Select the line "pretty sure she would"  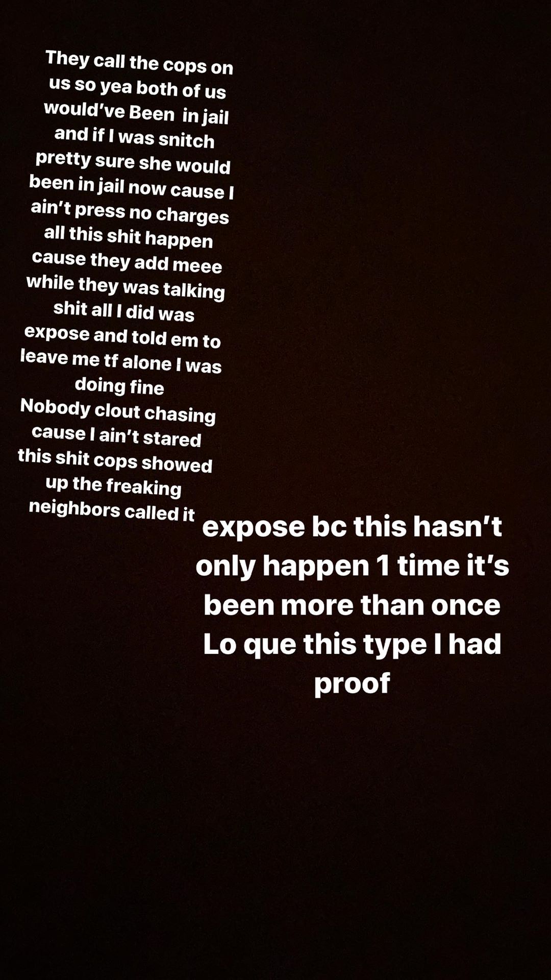click(x=133, y=163)
